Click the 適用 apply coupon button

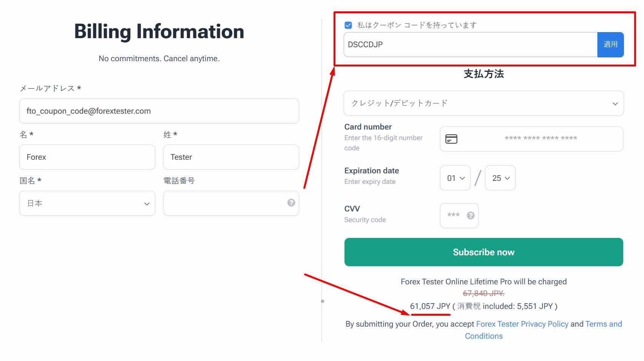[610, 45]
